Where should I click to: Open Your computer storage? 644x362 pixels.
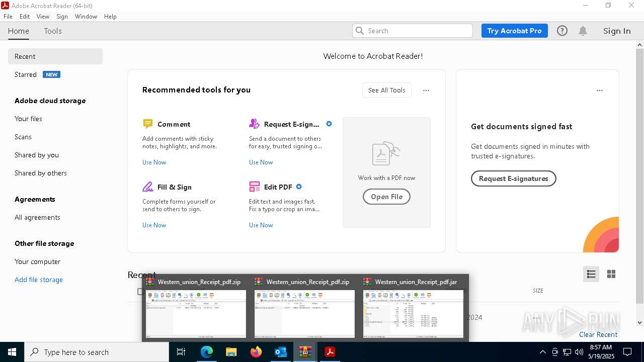click(x=37, y=261)
